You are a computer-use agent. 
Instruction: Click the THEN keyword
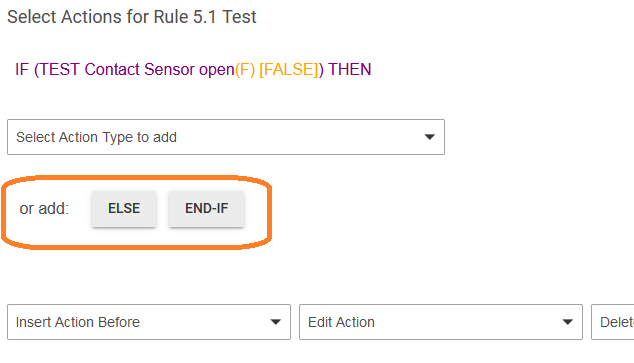[x=349, y=70]
